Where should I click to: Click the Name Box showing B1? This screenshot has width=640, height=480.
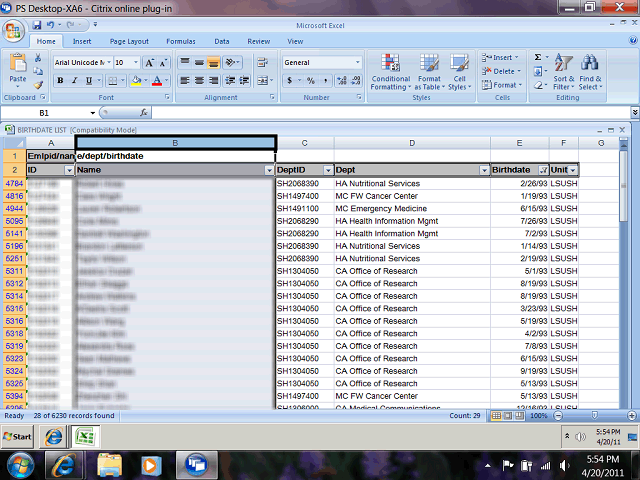click(x=55, y=113)
